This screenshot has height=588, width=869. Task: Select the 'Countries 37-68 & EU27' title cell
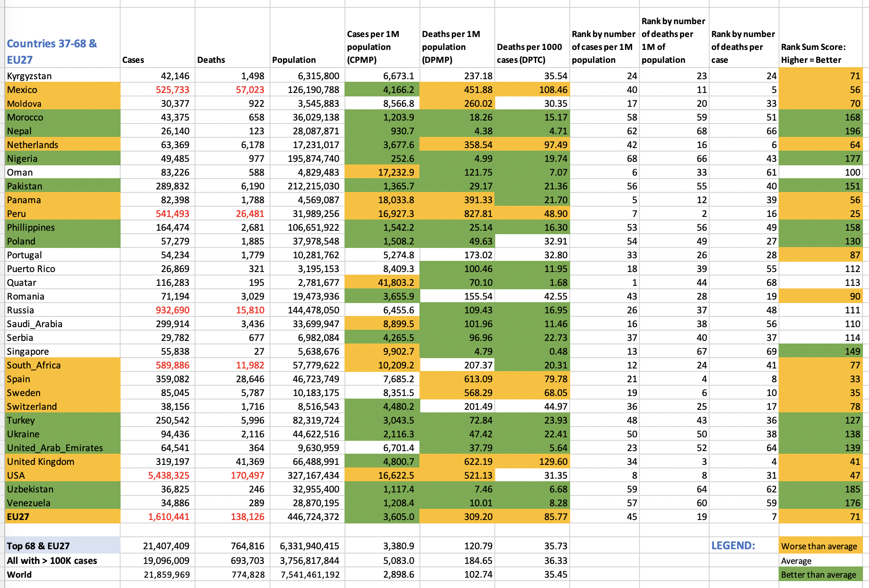(x=62, y=51)
